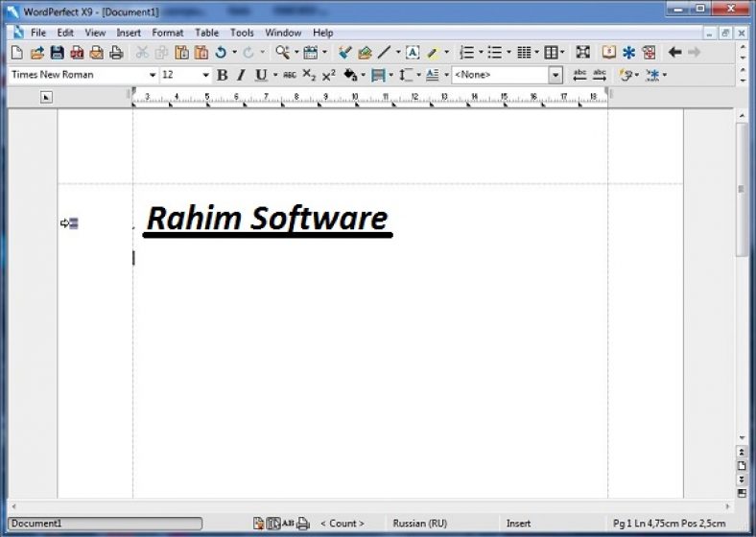Select the yellow Highlight pen icon
Screen dimensions: 756x537
click(433, 52)
